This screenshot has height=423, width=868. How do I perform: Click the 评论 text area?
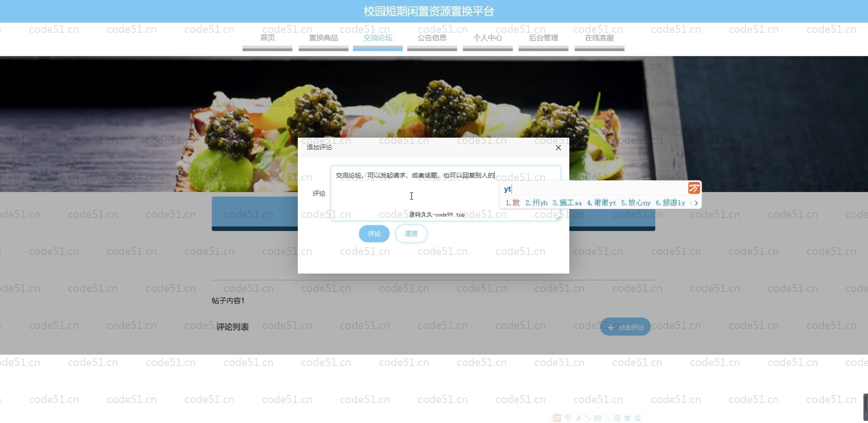click(x=445, y=193)
